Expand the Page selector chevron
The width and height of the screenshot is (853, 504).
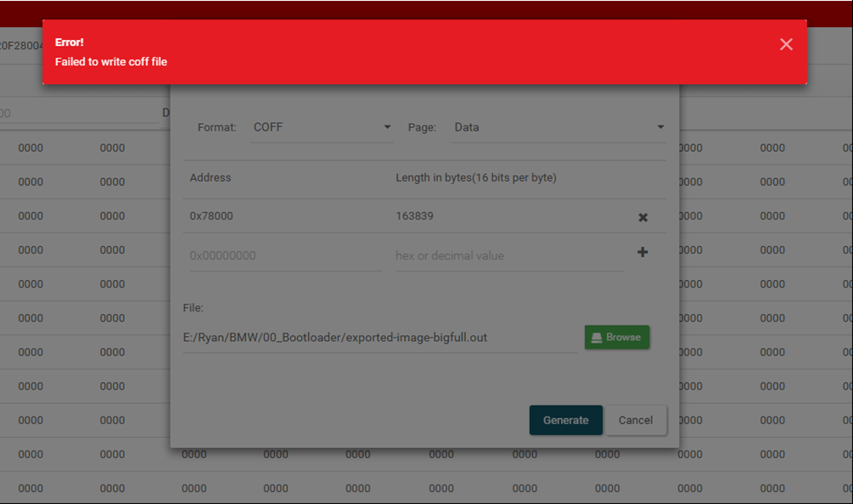659,126
